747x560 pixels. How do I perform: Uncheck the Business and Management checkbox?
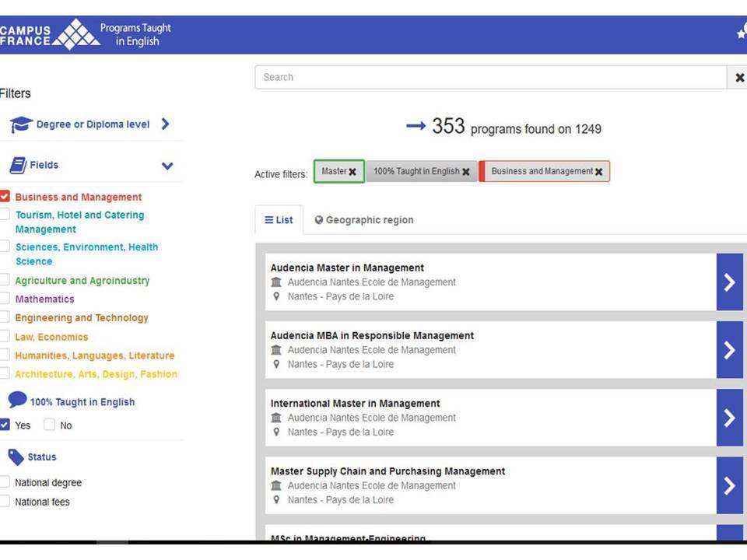pos(5,196)
